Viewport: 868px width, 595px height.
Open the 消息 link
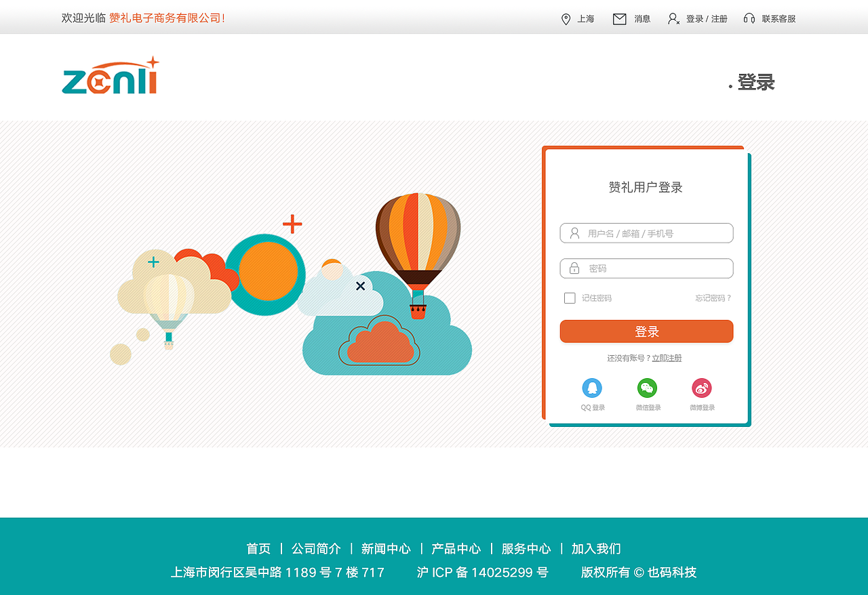pyautogui.click(x=642, y=19)
